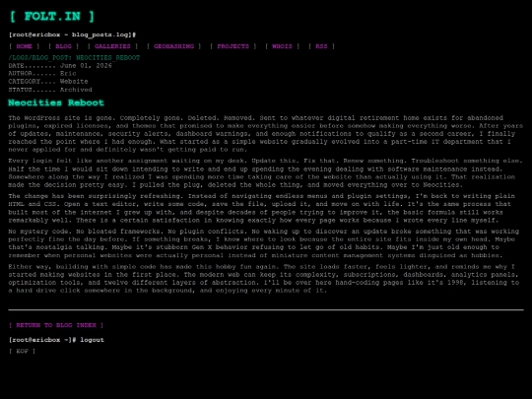Click paragraph starting "The change has been surprisingly"
Viewport: 532px width, 399px height.
pyautogui.click(x=262, y=208)
